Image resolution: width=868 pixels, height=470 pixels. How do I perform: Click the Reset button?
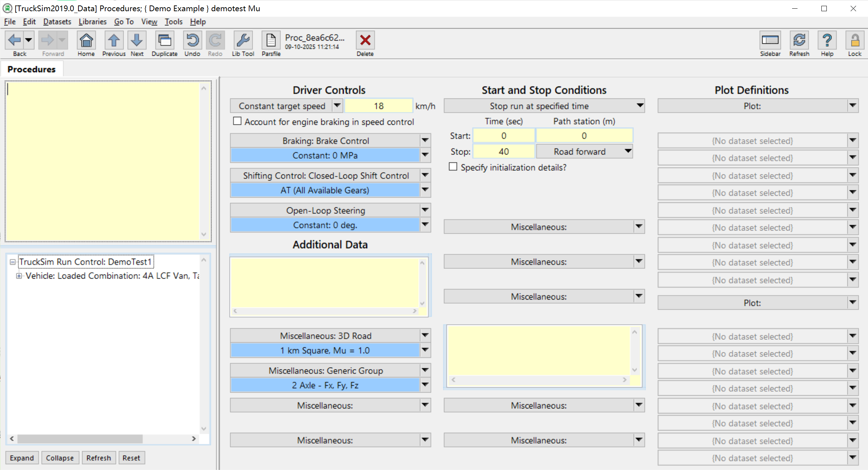pyautogui.click(x=131, y=458)
